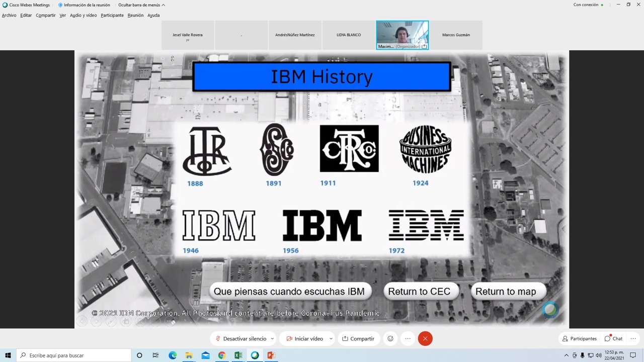Viewport: 644px width, 362px height.
Task: Open the Reunión menu
Action: point(135,15)
